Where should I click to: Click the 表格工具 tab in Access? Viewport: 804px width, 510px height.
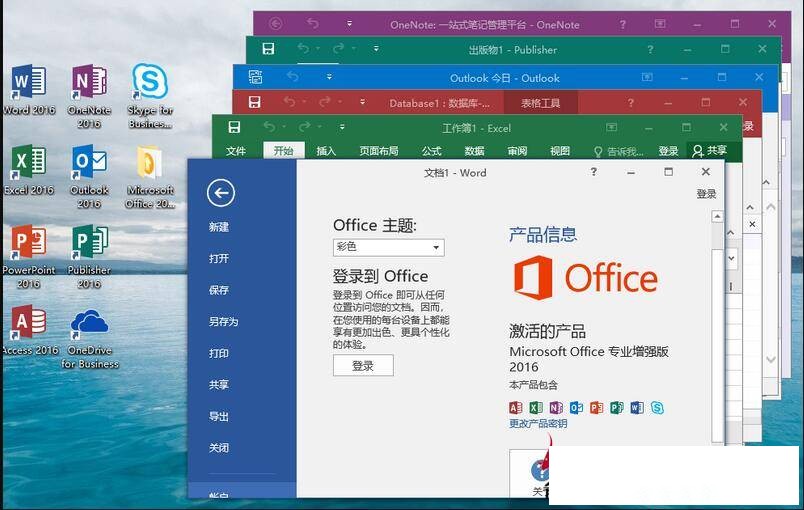[x=540, y=103]
